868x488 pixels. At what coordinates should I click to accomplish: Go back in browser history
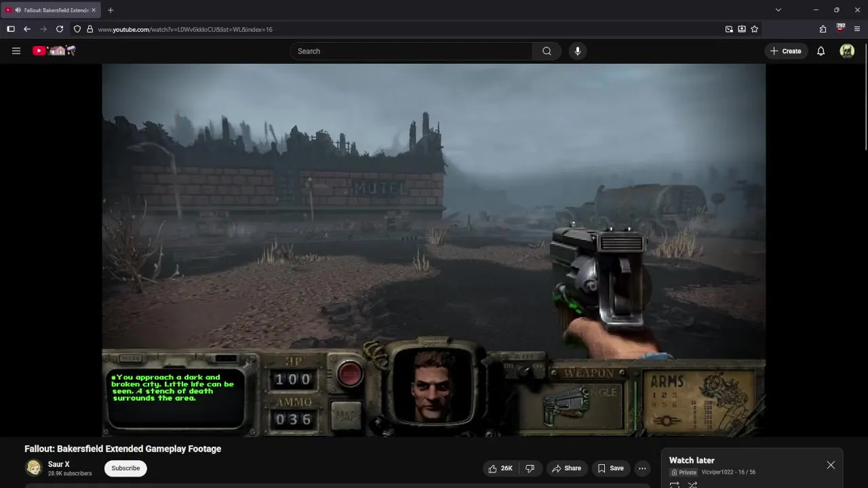(27, 29)
